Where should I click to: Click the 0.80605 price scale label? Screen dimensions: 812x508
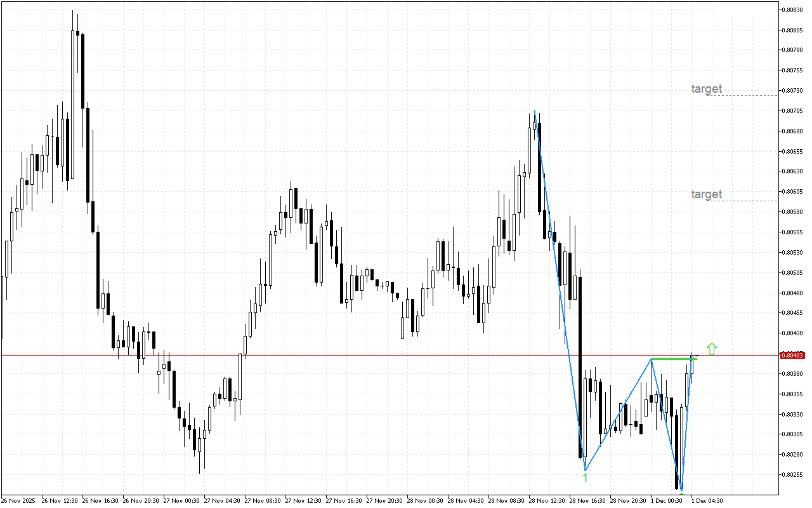[792, 192]
